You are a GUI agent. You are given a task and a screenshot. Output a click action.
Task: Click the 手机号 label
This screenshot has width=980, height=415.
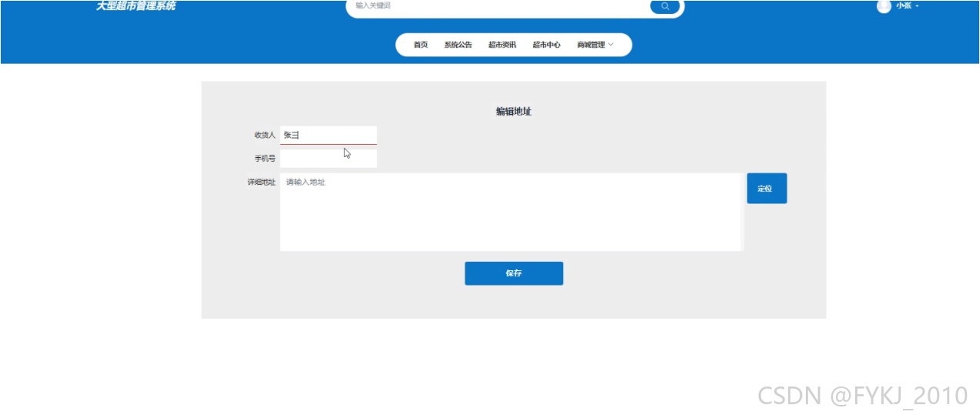coord(265,159)
